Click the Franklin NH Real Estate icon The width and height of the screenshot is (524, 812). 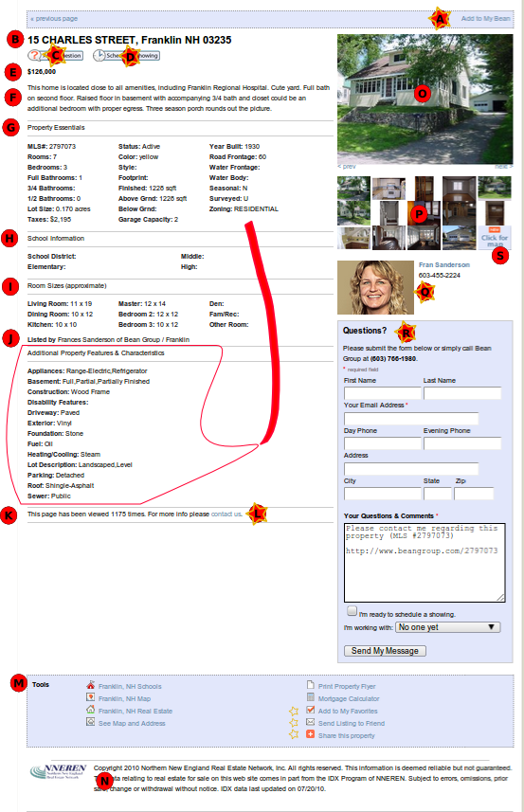tap(91, 710)
